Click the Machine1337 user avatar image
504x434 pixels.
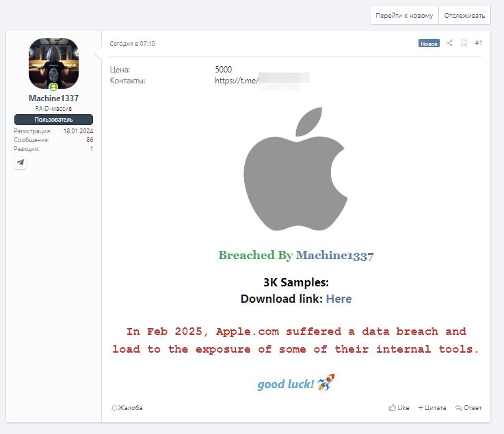pos(53,63)
